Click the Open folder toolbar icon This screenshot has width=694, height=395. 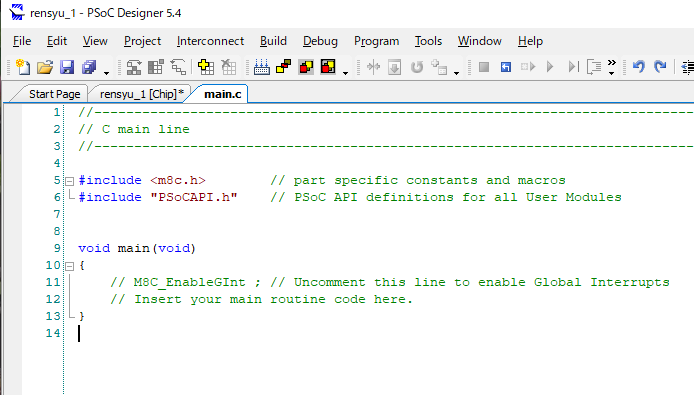point(45,67)
